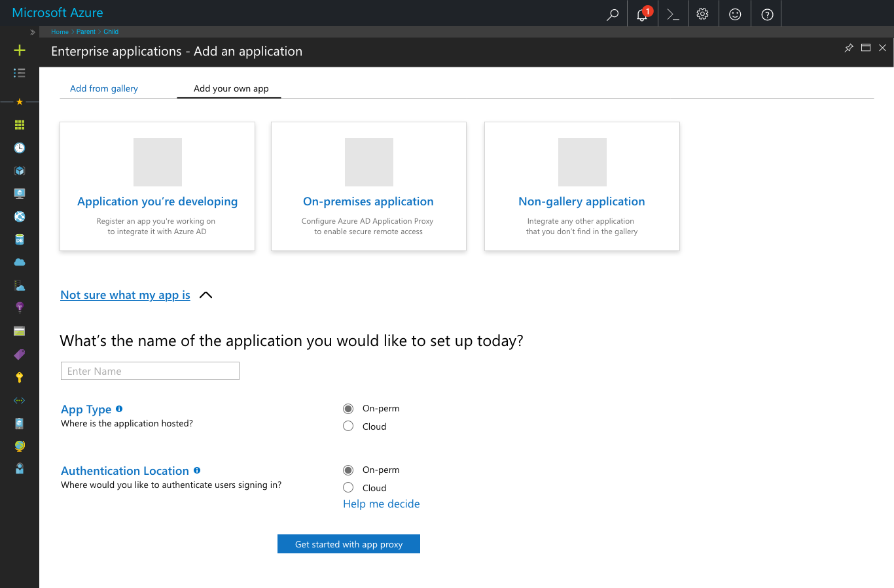Viewport: 894px width, 588px height.
Task: Click the smiley feedback icon
Action: [735, 14]
